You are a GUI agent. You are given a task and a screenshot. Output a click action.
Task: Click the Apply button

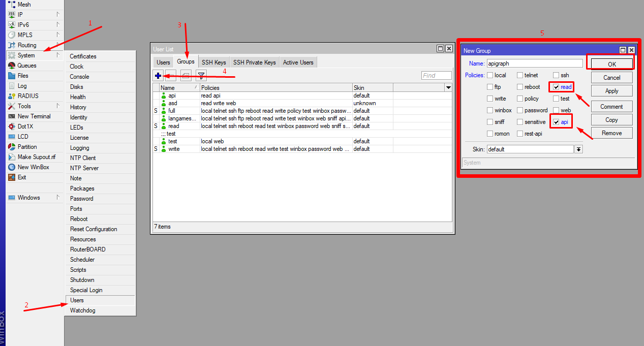pos(611,91)
